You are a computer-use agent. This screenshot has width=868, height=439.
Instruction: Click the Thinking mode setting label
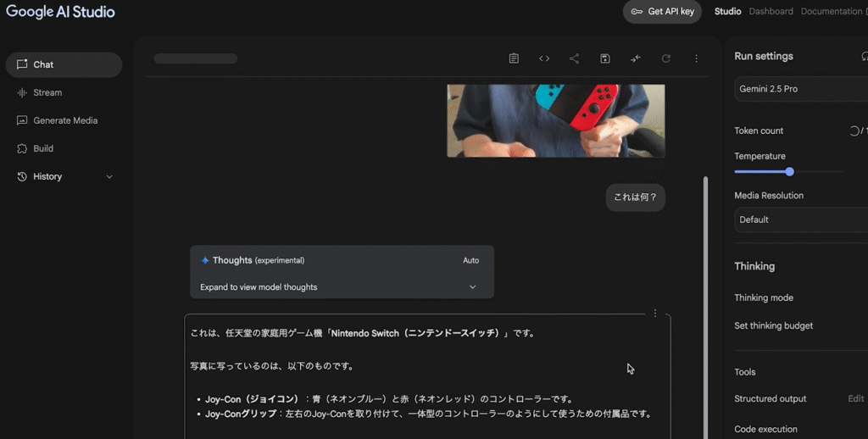[x=764, y=297]
